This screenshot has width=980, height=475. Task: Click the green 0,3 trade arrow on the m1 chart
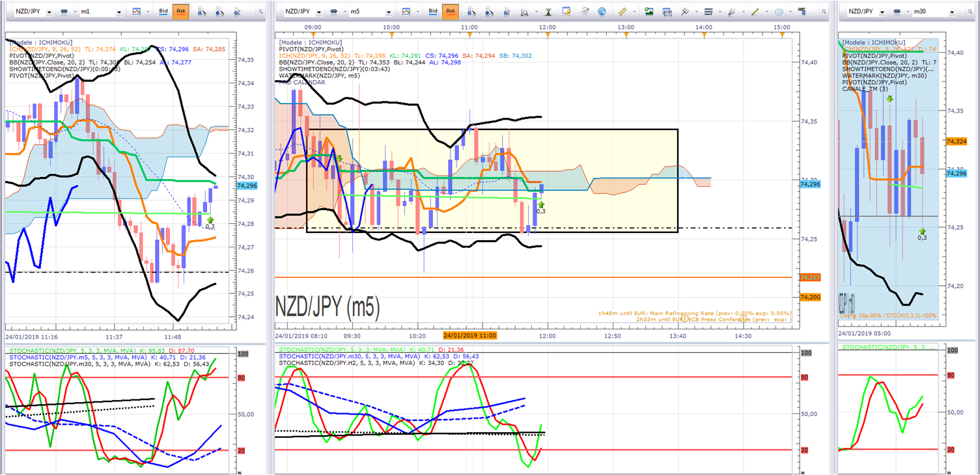click(210, 220)
